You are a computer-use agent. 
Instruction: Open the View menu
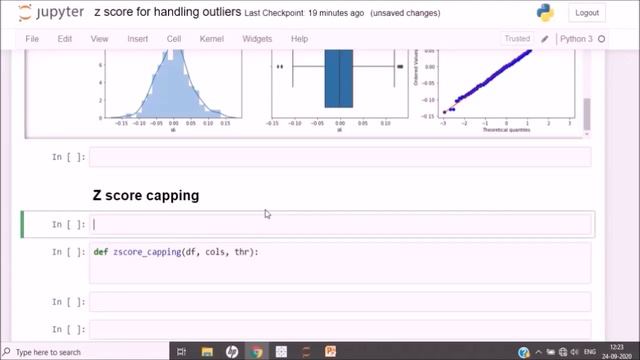99,39
